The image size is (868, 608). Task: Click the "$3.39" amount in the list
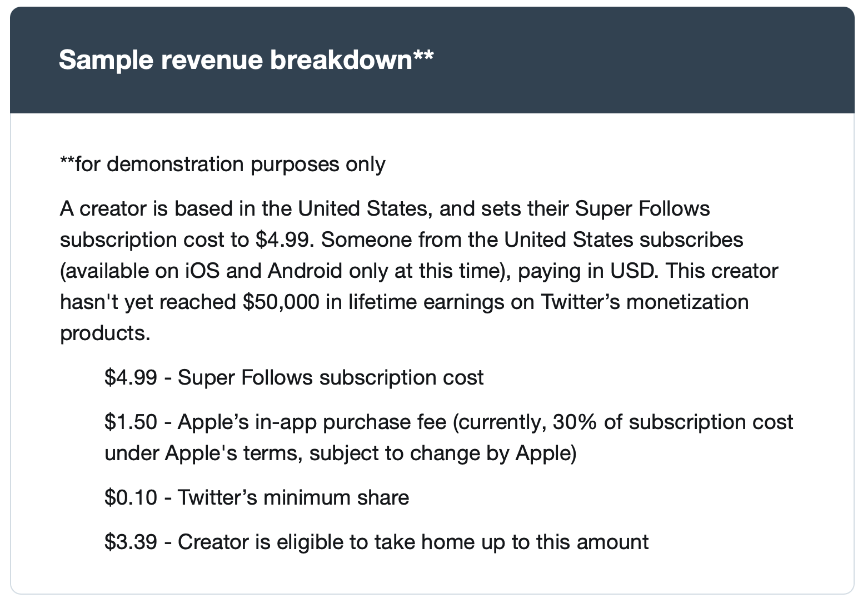(131, 542)
